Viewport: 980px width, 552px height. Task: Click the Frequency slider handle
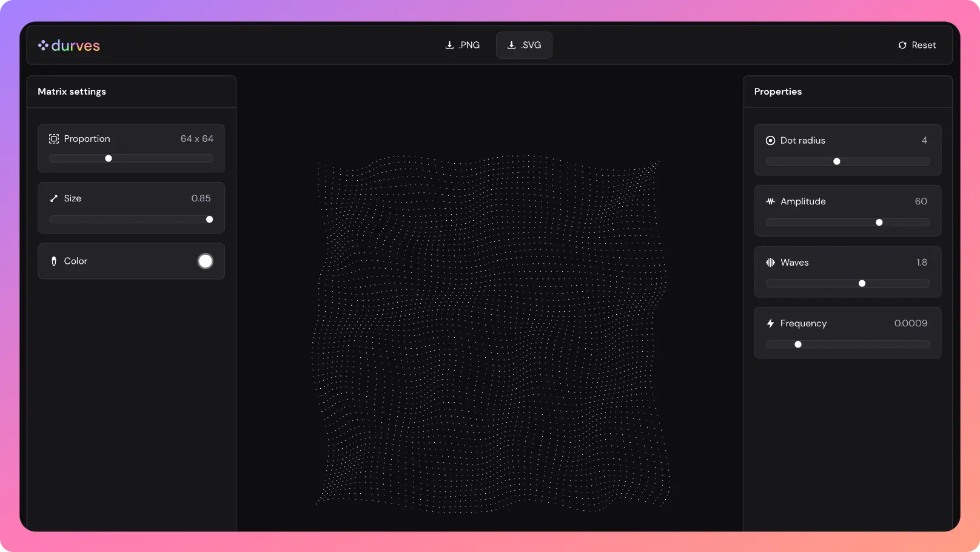pos(798,345)
